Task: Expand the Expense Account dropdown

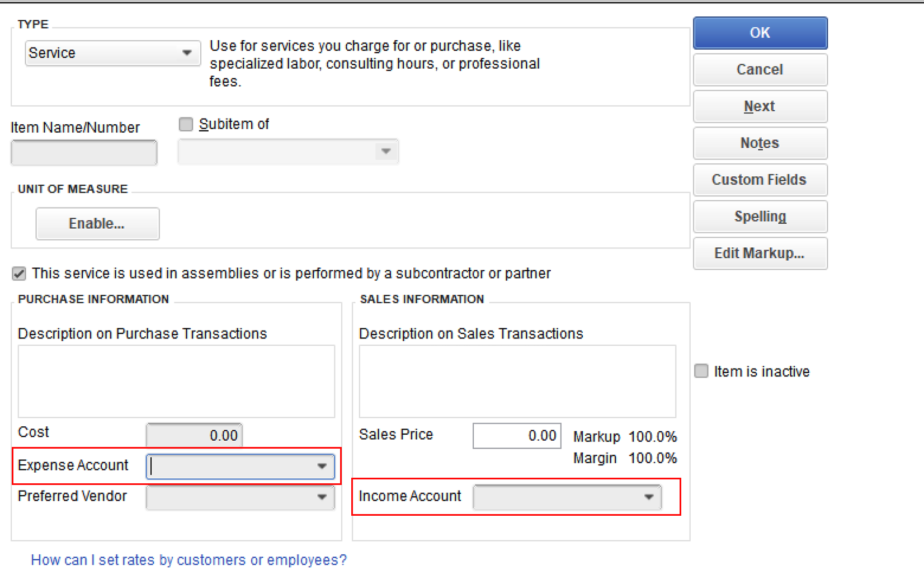Action: click(x=322, y=467)
